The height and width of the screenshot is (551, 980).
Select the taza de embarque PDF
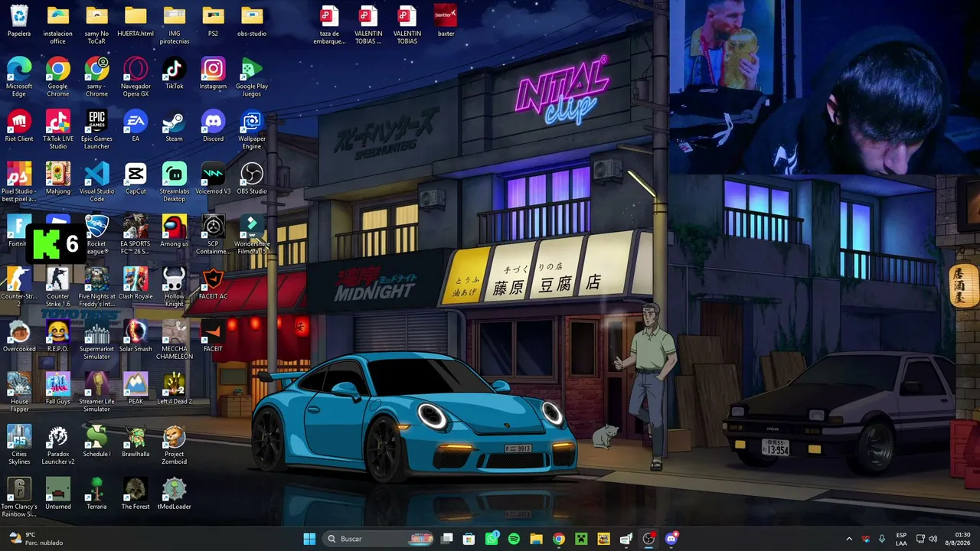click(329, 24)
